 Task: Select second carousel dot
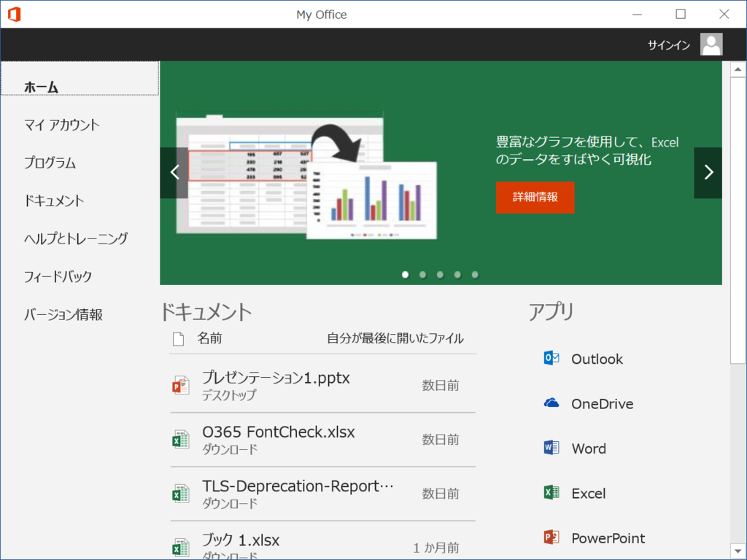click(x=422, y=275)
